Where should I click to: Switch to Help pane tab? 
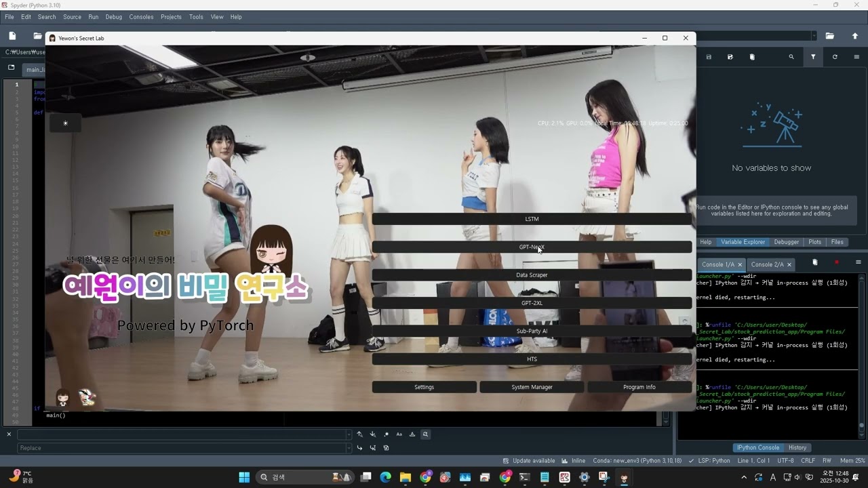[706, 242]
